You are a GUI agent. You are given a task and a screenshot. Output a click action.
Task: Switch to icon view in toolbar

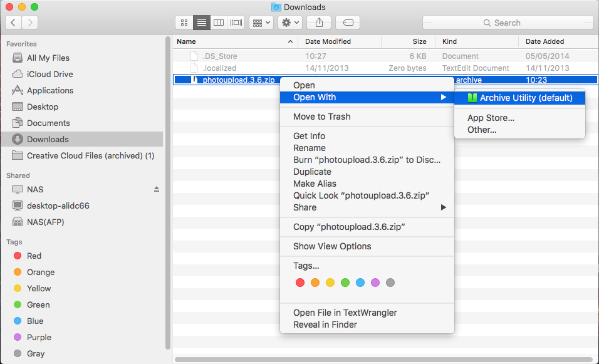(184, 23)
